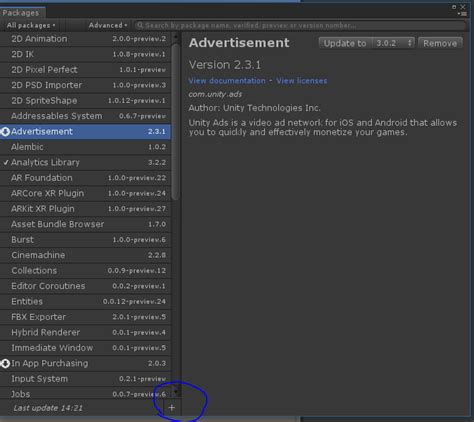The width and height of the screenshot is (474, 422).
Task: Select the AR Foundation package
Action: [x=85, y=178]
